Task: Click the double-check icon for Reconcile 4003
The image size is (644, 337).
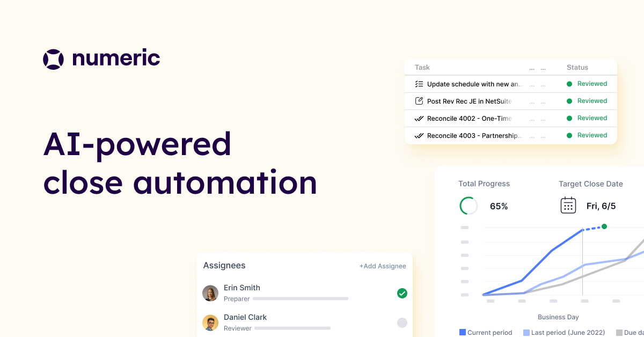Action: (419, 136)
